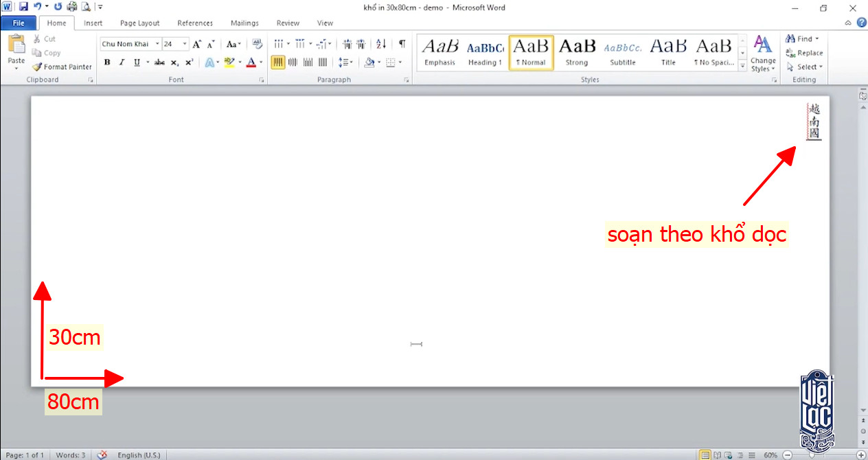Sort the selected text alphabetically
The height and width of the screenshot is (460, 868).
[382, 44]
